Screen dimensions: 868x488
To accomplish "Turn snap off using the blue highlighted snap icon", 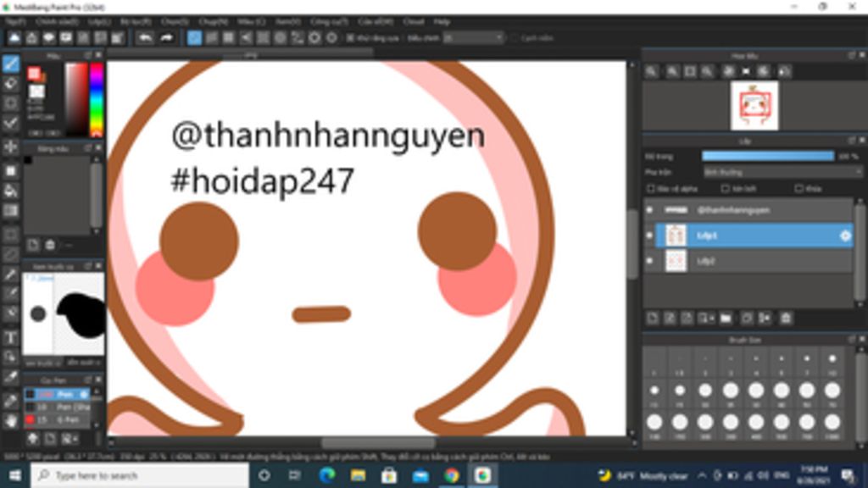I will (x=194, y=37).
